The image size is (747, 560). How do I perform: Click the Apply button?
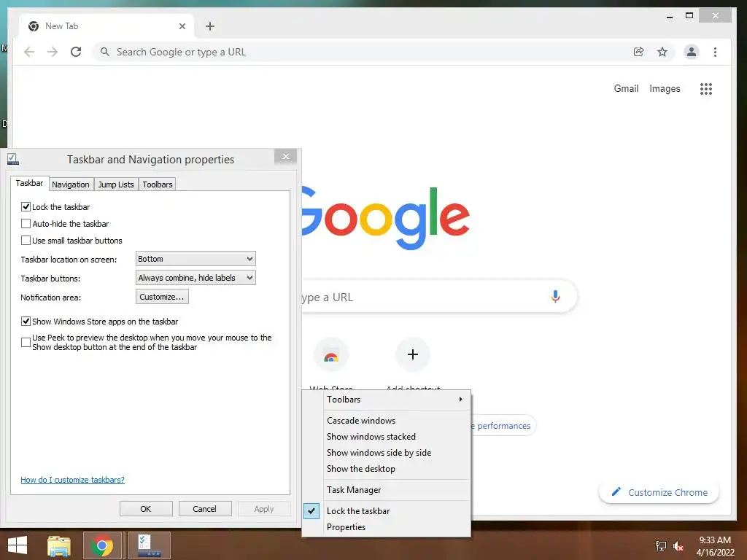[x=264, y=508]
